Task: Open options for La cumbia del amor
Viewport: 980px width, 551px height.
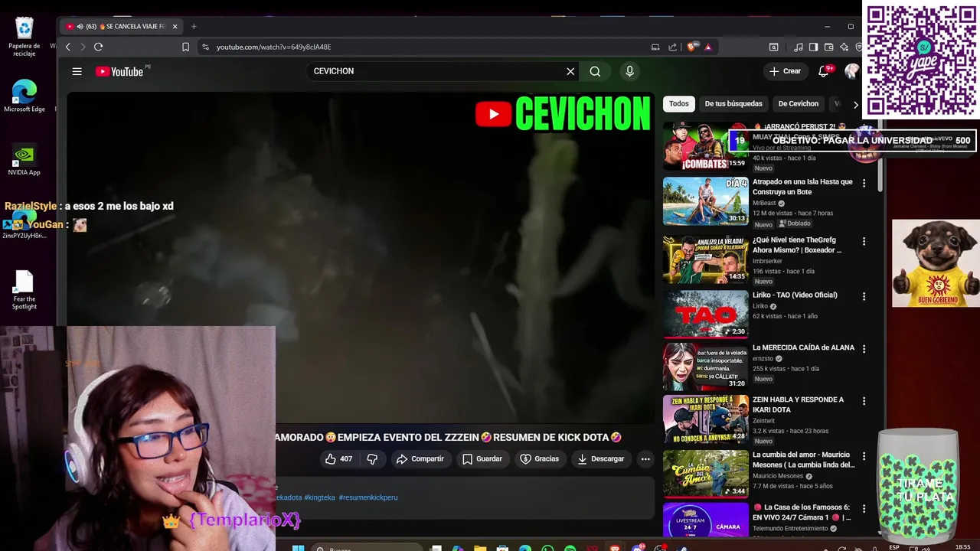Action: tap(864, 456)
